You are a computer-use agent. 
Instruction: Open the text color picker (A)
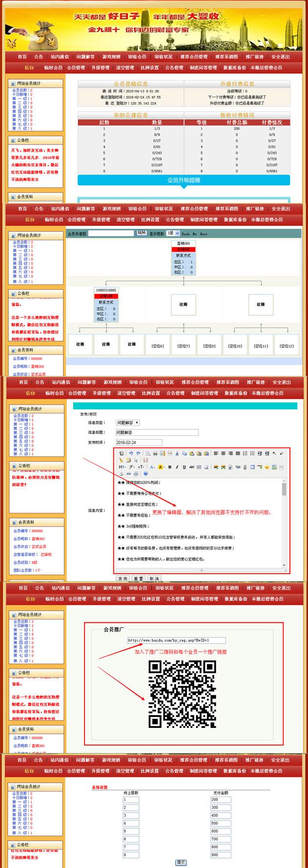[153, 467]
